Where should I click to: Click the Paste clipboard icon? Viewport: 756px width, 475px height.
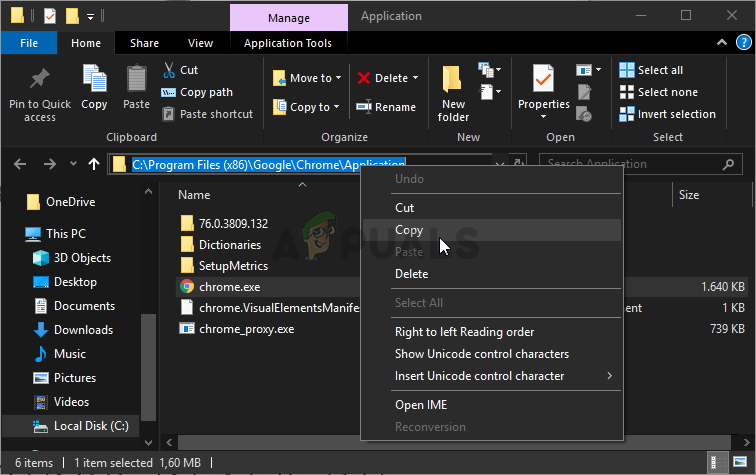coord(136,78)
